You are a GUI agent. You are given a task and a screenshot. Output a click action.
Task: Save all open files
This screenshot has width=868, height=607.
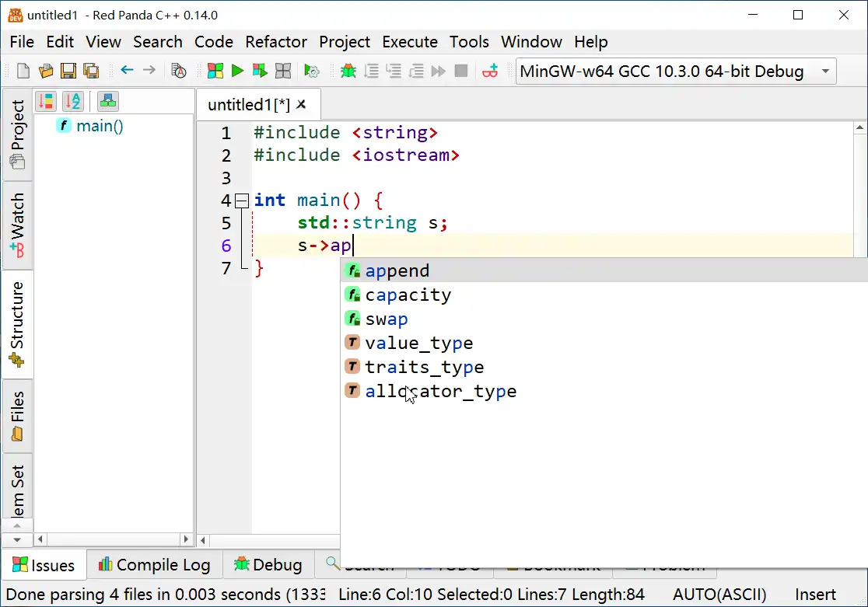tap(92, 70)
